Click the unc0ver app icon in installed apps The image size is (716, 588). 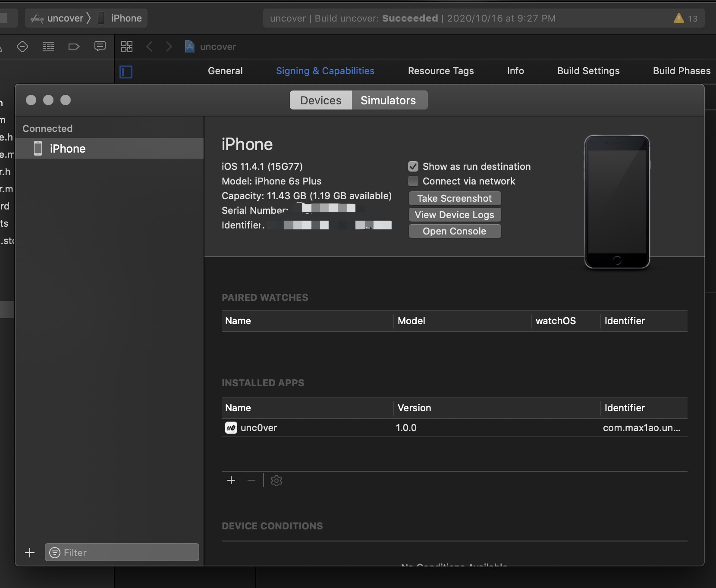[x=231, y=428]
